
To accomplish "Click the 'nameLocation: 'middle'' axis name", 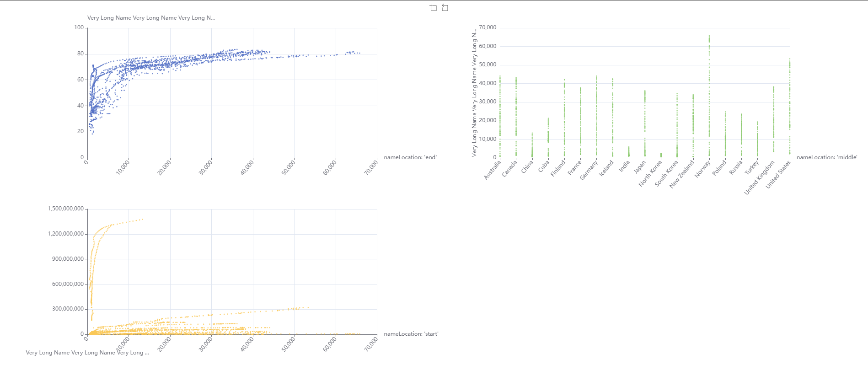I will (827, 157).
